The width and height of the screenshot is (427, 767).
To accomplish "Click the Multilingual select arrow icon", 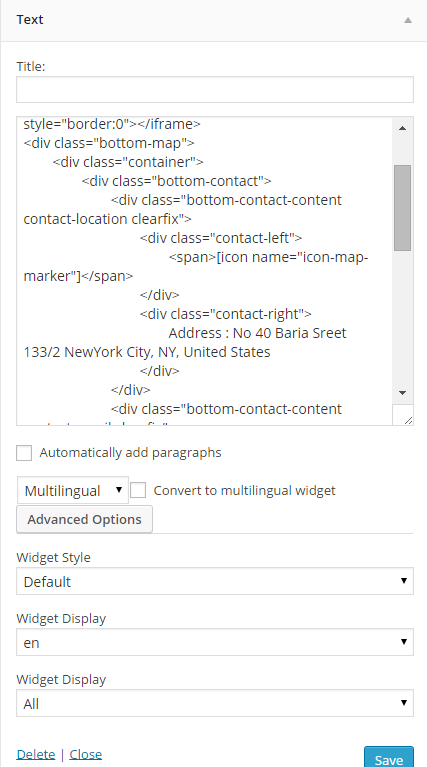I will (119, 489).
